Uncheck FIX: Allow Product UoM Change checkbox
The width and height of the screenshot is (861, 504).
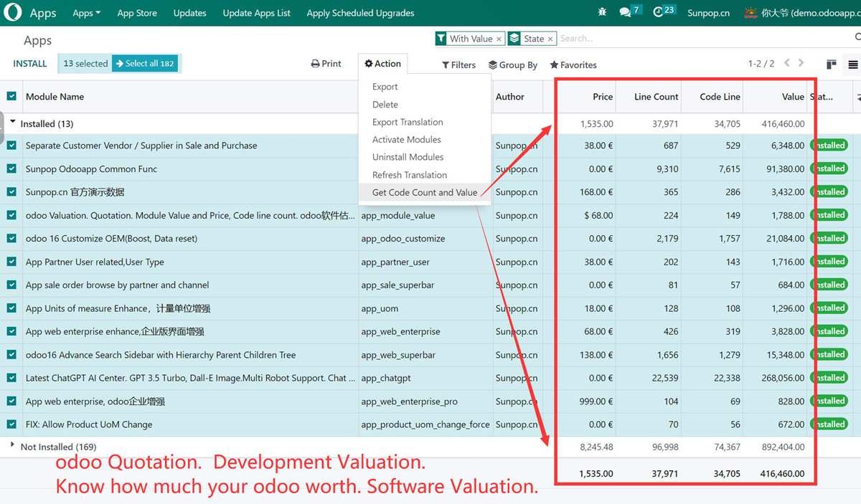click(x=11, y=424)
